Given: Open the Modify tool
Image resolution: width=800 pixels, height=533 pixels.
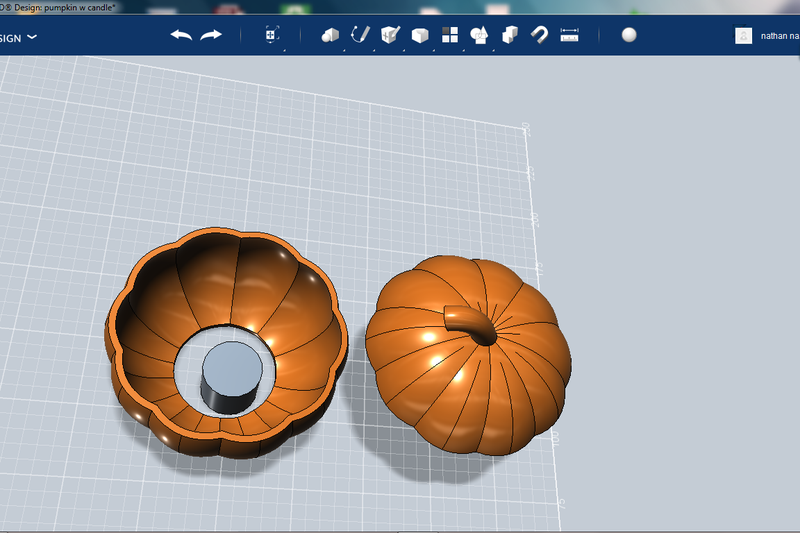Looking at the screenshot, I should (x=420, y=35).
